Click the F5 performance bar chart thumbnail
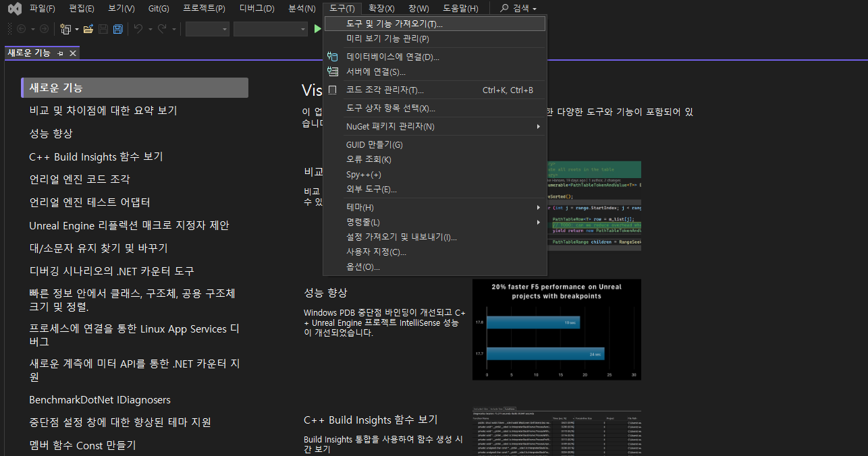868x456 pixels. [557, 329]
